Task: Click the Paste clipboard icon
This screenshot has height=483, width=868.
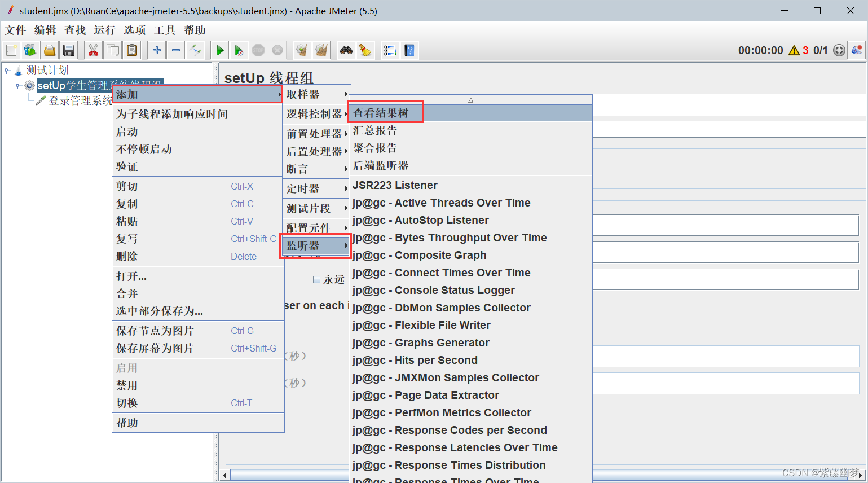Action: coord(132,50)
